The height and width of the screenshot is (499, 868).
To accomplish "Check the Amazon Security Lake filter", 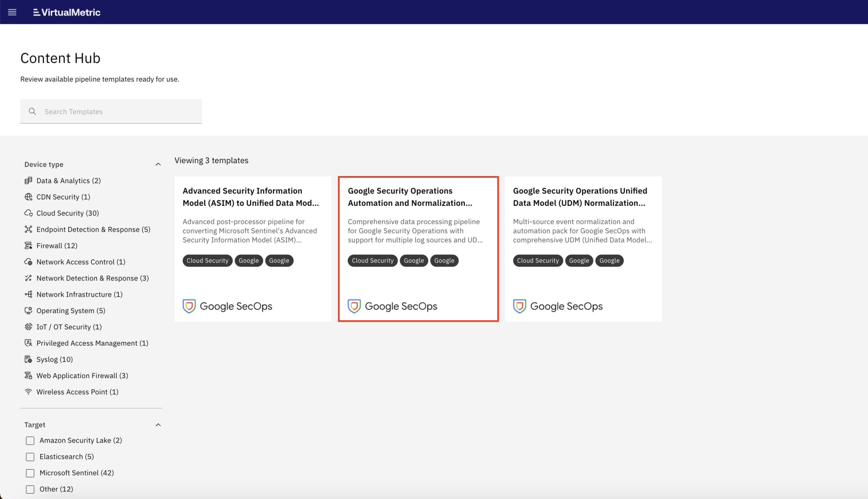I will (30, 440).
